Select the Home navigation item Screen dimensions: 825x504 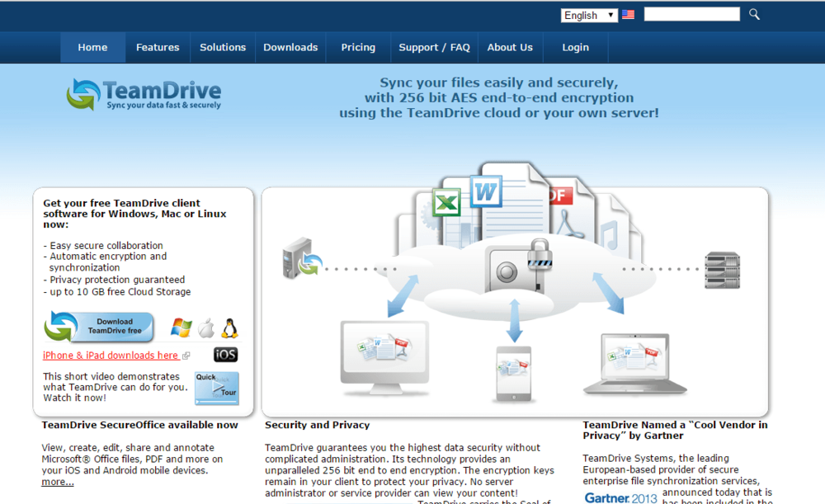pyautogui.click(x=92, y=47)
